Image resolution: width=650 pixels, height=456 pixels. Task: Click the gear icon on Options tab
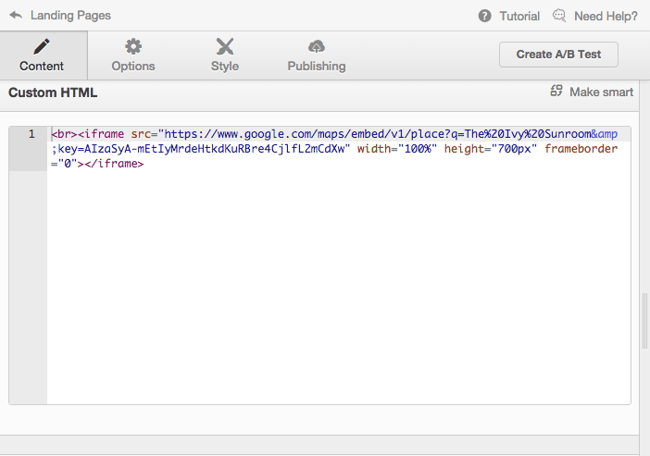[x=133, y=46]
